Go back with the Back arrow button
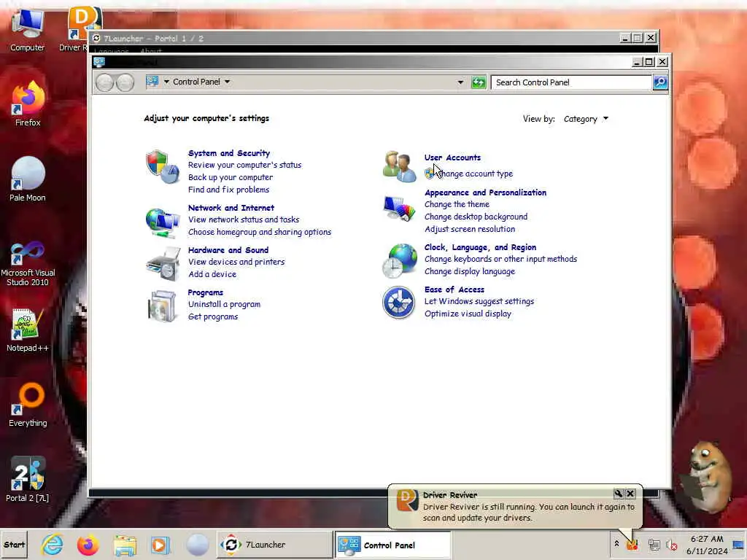 point(105,82)
